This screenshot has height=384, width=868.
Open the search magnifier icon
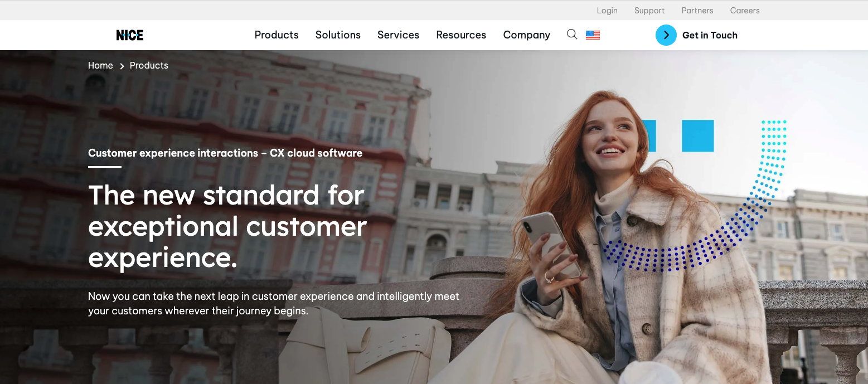[x=572, y=35]
